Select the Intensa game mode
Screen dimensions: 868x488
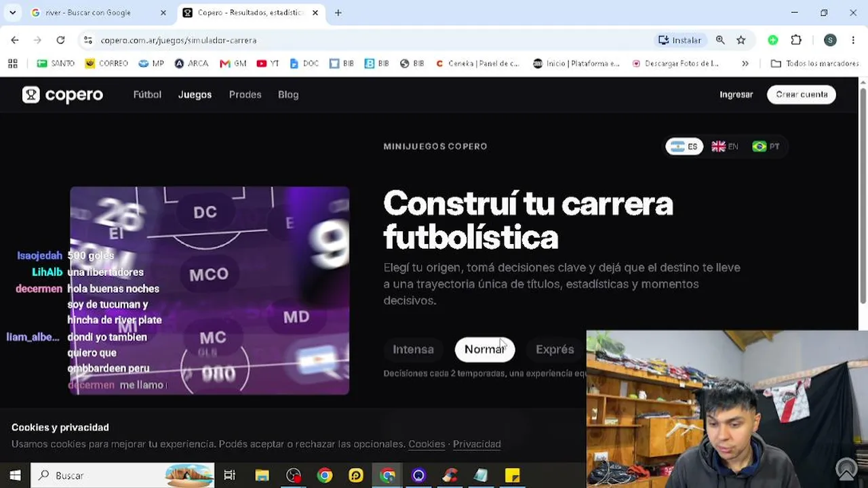pyautogui.click(x=413, y=350)
